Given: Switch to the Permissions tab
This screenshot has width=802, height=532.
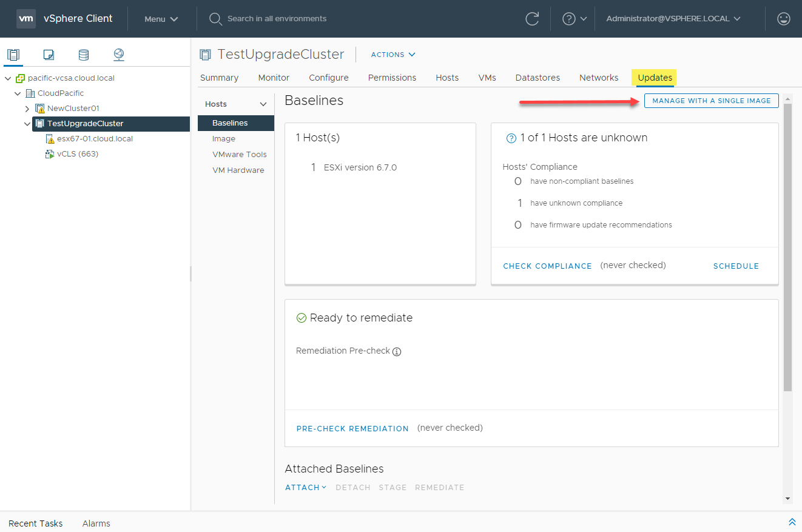Looking at the screenshot, I should point(392,78).
